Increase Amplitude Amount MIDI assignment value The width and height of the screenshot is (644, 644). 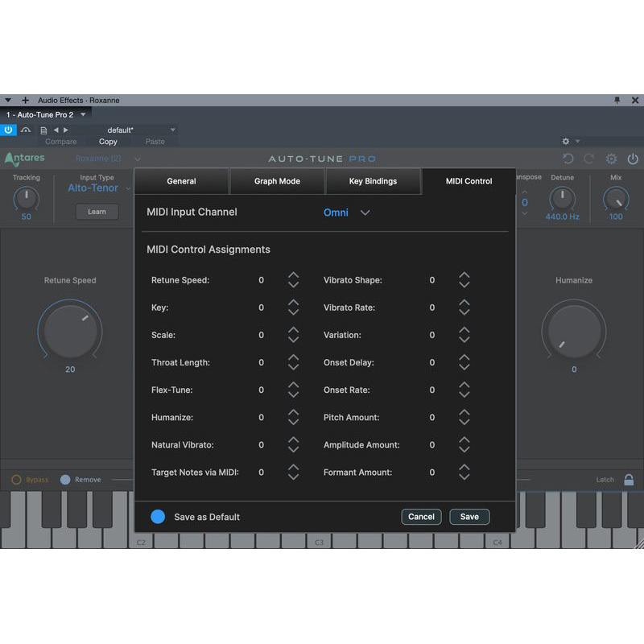coord(464,440)
